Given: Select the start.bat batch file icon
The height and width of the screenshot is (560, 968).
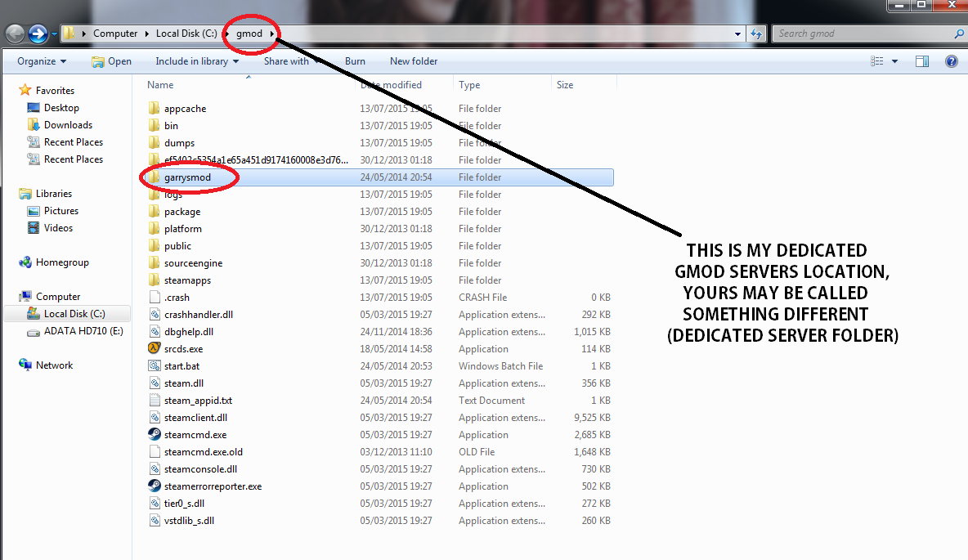Looking at the screenshot, I should tap(155, 365).
